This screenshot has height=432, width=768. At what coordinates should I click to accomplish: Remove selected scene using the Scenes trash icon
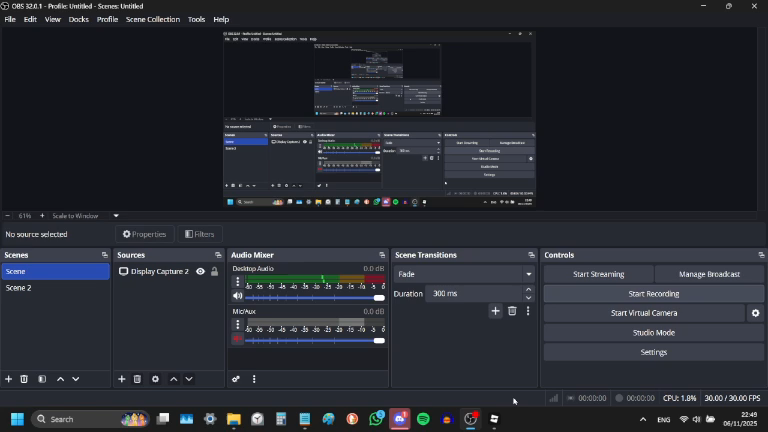coord(24,379)
